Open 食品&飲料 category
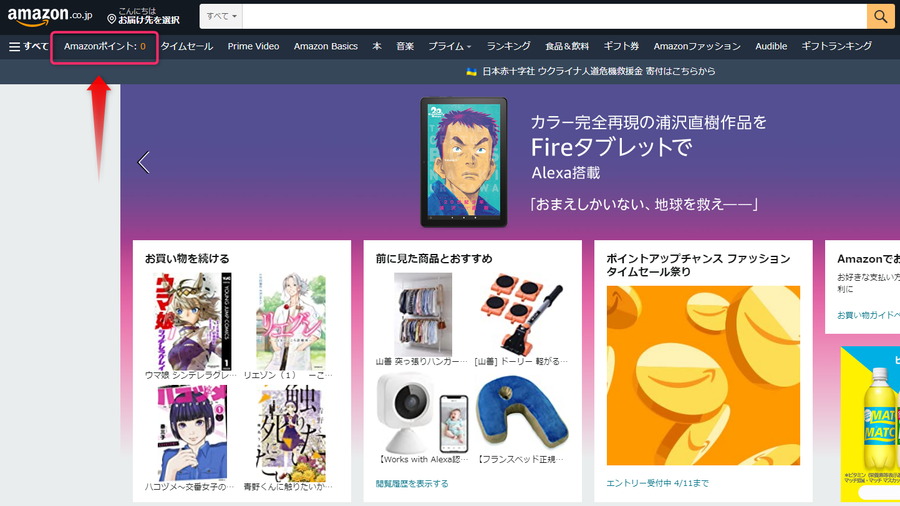Viewport: 900px width, 506px height. click(x=567, y=46)
